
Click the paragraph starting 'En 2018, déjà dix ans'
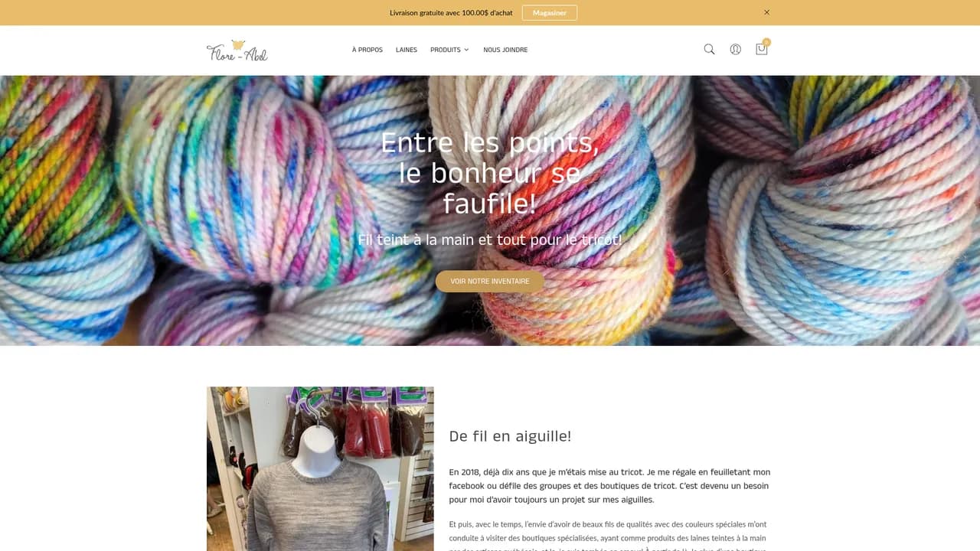[x=609, y=486]
